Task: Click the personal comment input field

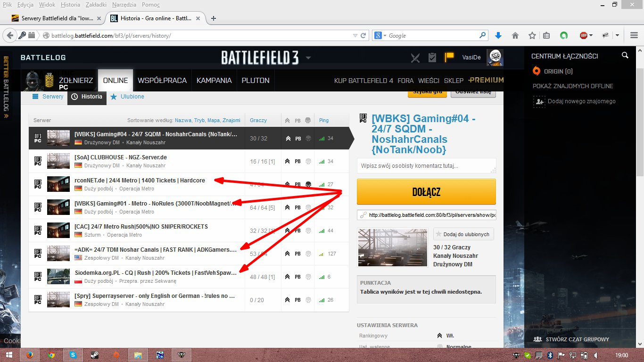Action: (426, 166)
